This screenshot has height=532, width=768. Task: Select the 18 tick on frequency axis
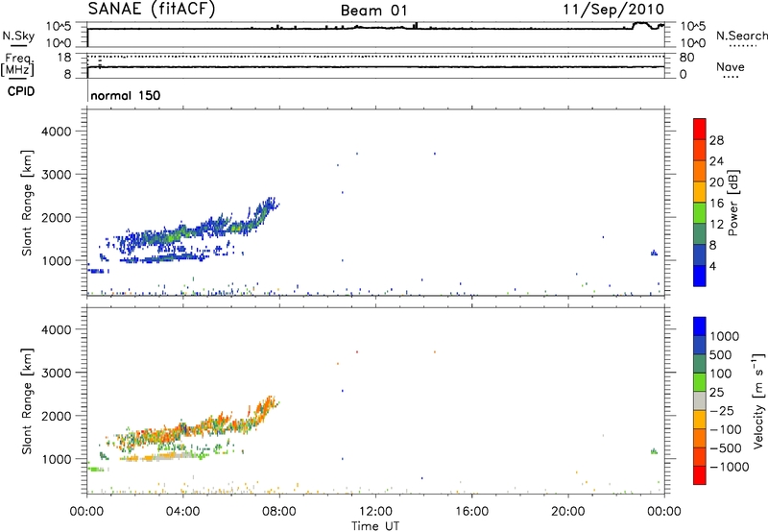pos(64,58)
